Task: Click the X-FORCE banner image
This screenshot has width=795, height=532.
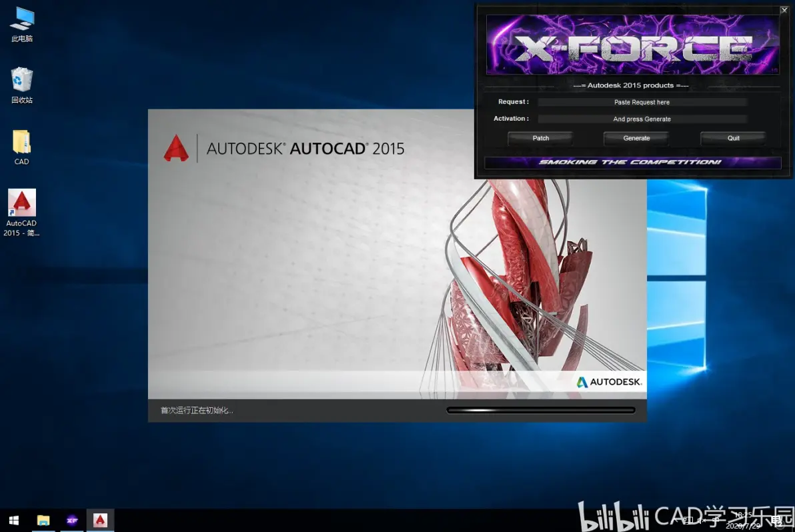Action: pyautogui.click(x=632, y=45)
